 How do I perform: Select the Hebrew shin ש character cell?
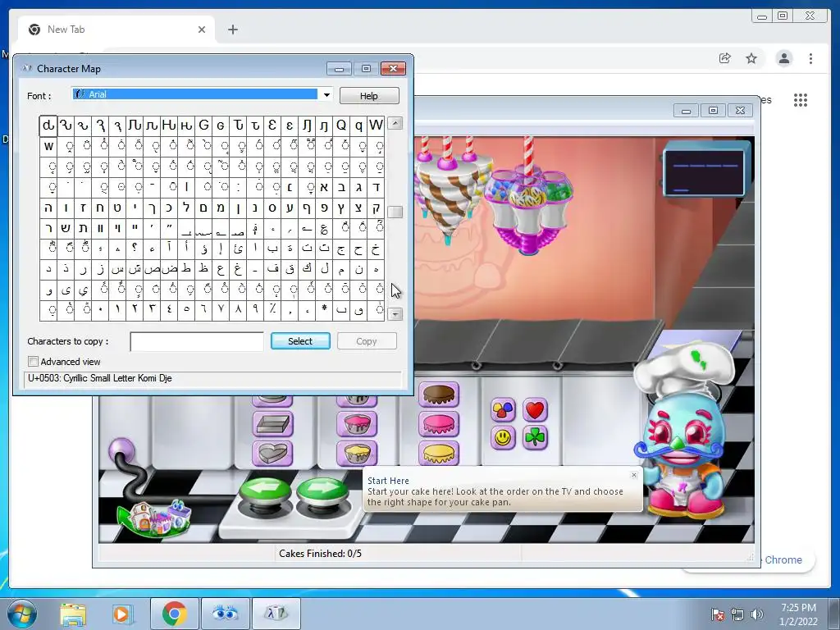(x=66, y=229)
